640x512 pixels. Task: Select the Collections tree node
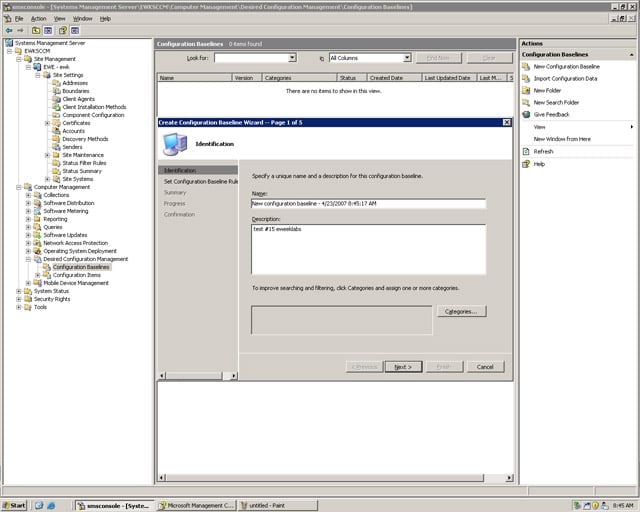pyautogui.click(x=56, y=195)
